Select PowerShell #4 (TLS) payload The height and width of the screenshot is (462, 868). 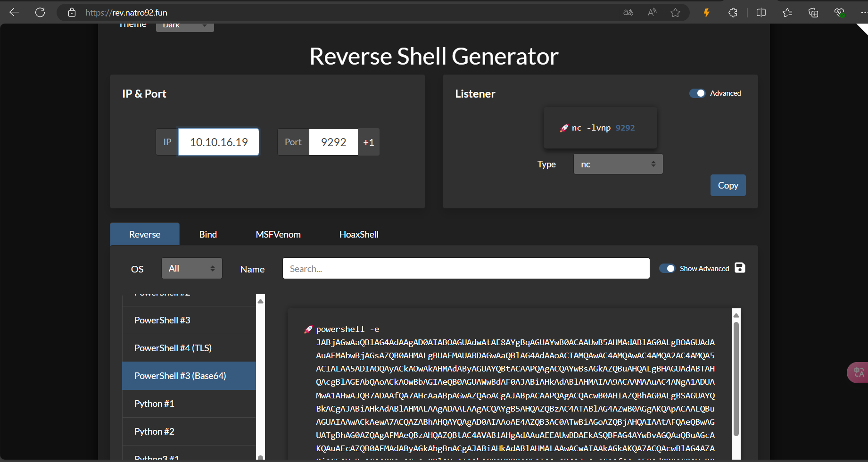[189, 348]
